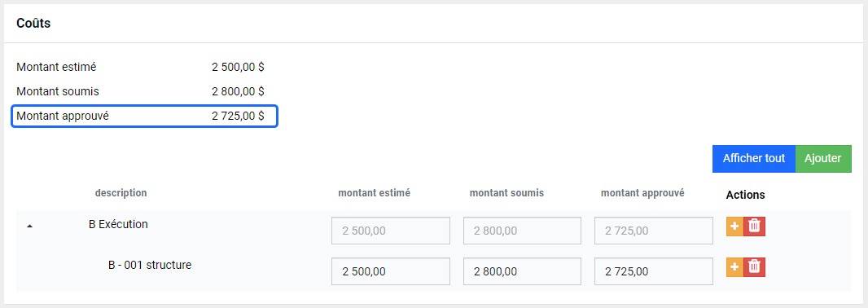Click the Afficher tout button

(753, 158)
